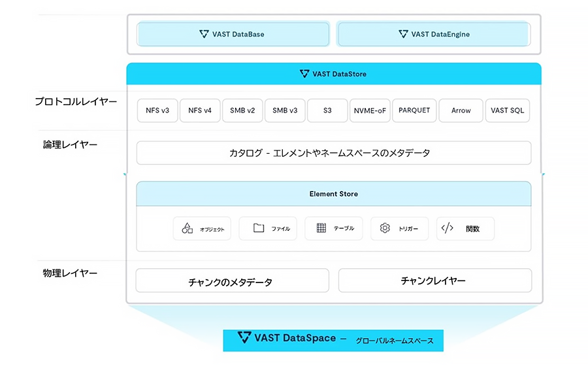Click the Element Store header
588x376 pixels.
(x=334, y=194)
